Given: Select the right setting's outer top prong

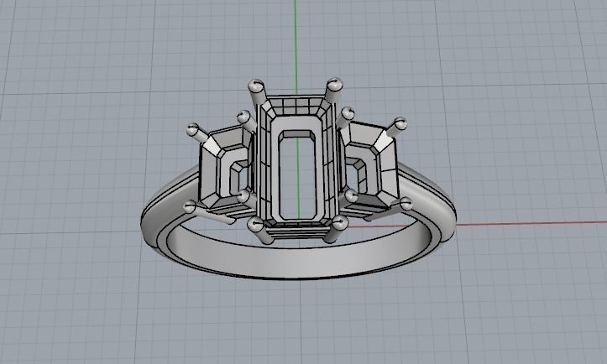Looking at the screenshot, I should click(396, 127).
